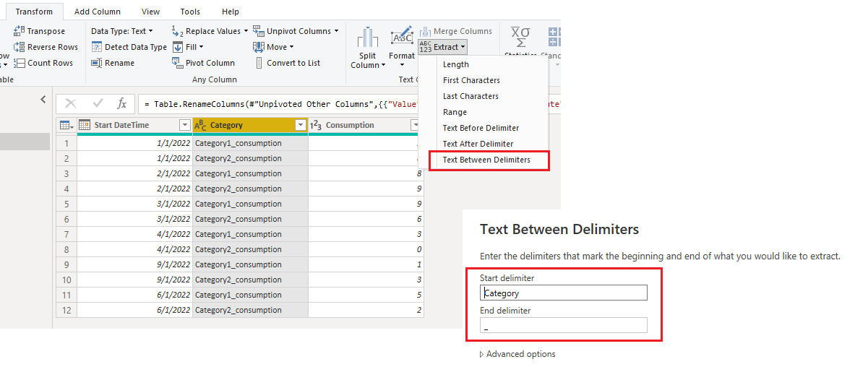Click the Statistics sigma icon
868x380 pixels.
tap(520, 38)
